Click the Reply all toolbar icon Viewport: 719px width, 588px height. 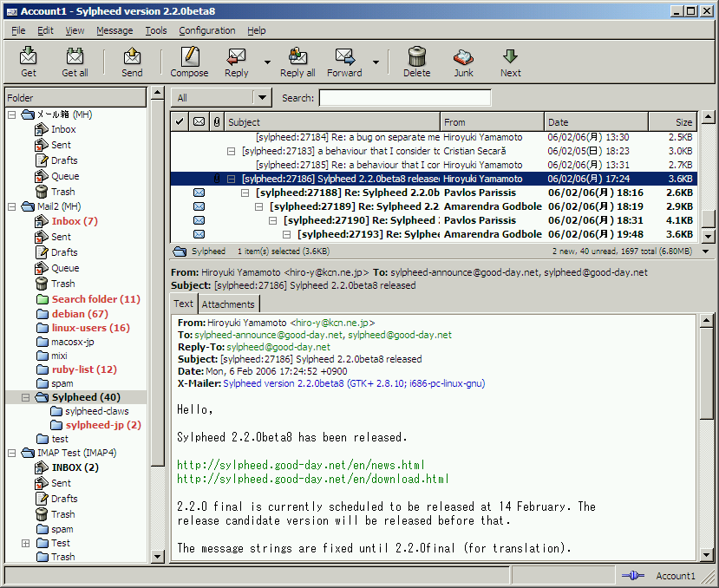click(x=297, y=56)
